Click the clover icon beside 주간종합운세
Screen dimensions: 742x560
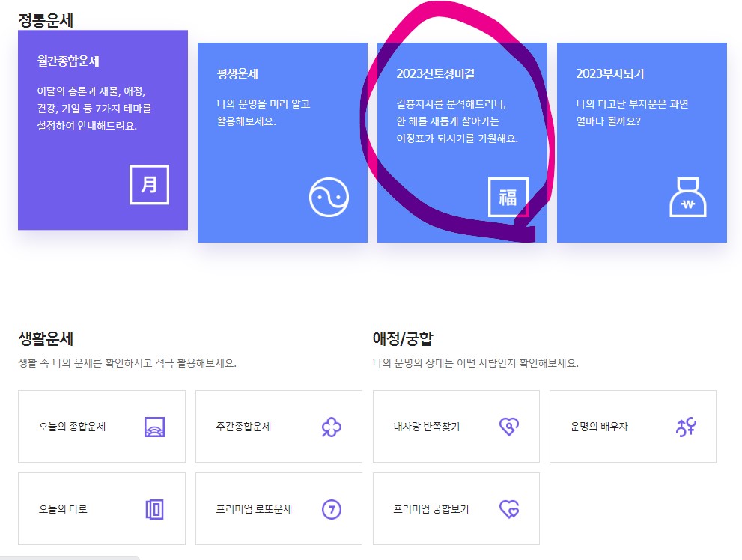click(332, 427)
